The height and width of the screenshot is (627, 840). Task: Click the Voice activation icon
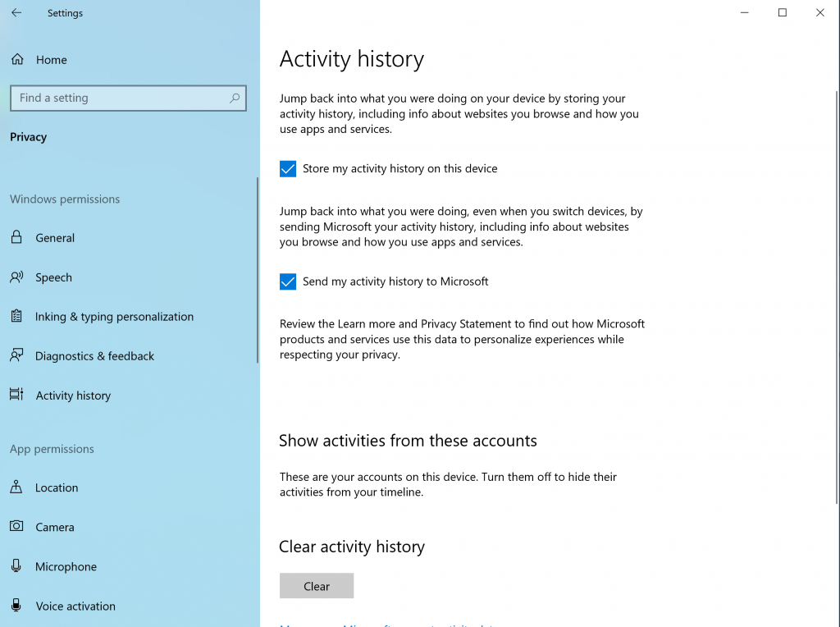pos(16,606)
